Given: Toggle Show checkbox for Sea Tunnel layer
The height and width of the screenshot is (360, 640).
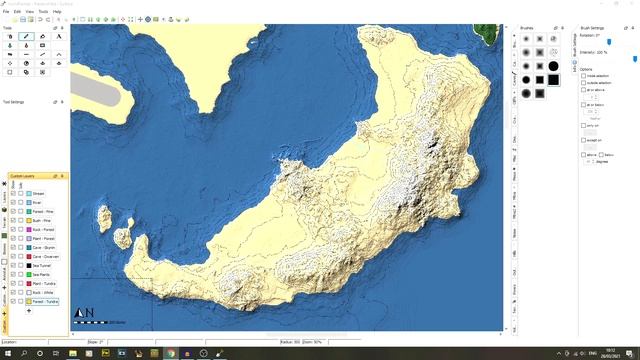Looking at the screenshot, I should click(x=13, y=265).
